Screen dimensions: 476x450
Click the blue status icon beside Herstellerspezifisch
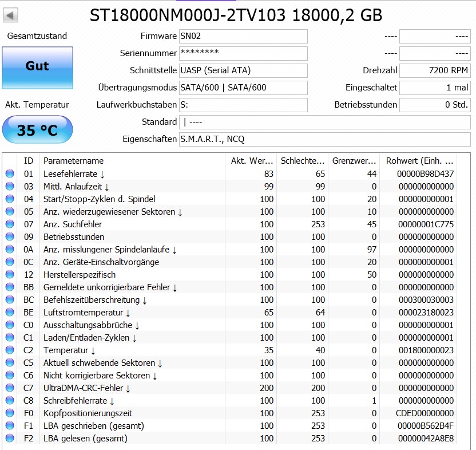click(10, 275)
